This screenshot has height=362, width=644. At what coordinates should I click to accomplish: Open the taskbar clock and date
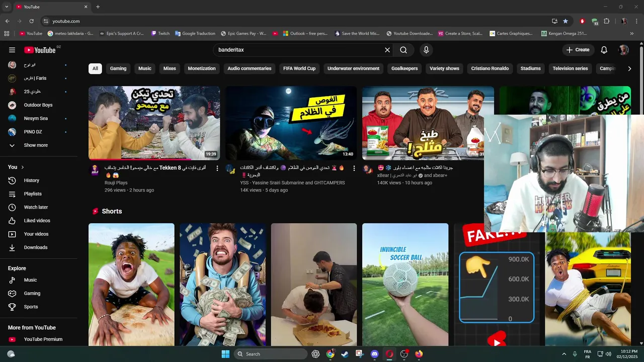click(627, 354)
